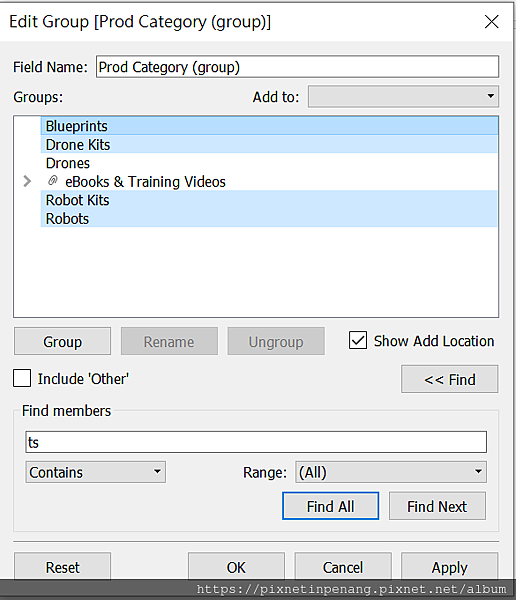Select Blueprints in the groups list
This screenshot has height=600, width=516.
tap(269, 126)
